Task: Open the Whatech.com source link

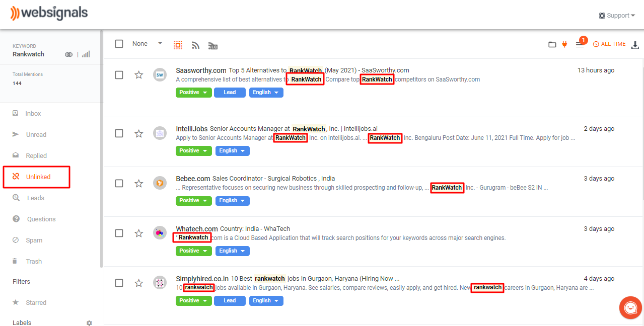Action: coord(197,229)
